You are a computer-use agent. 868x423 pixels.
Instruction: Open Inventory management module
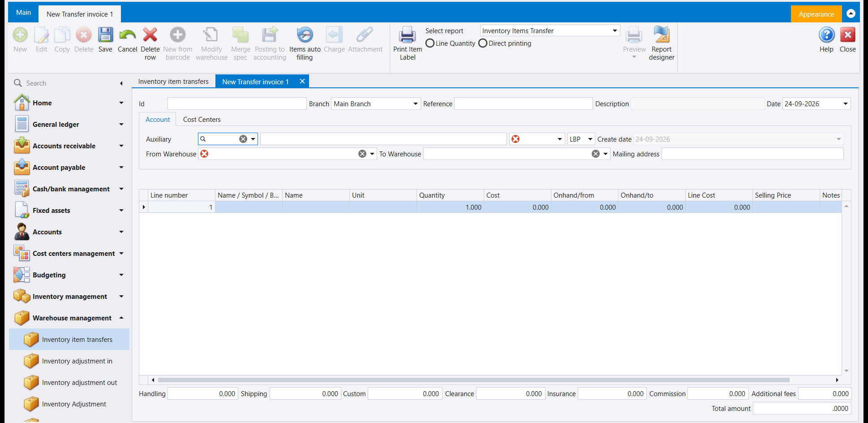(69, 297)
